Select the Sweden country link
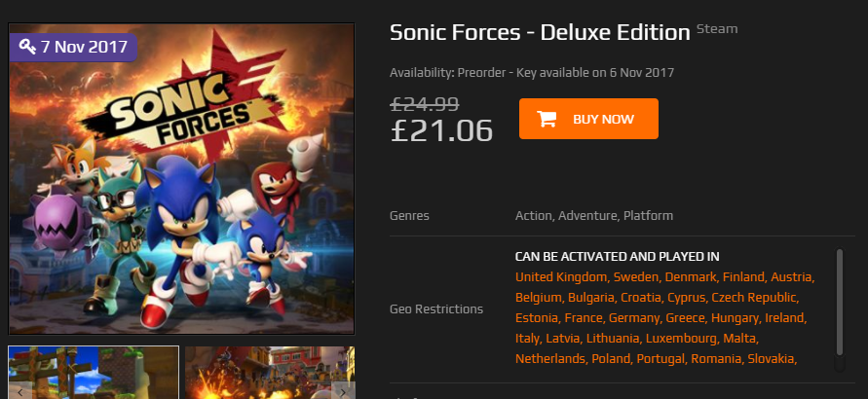Image resolution: width=868 pixels, height=399 pixels. (x=634, y=277)
